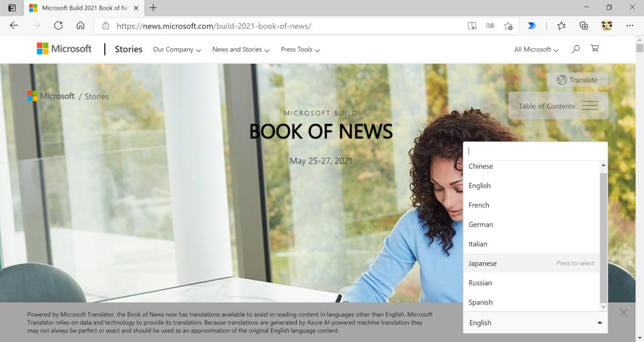This screenshot has height=342, width=644.
Task: Open the shopping cart icon
Action: 595,48
